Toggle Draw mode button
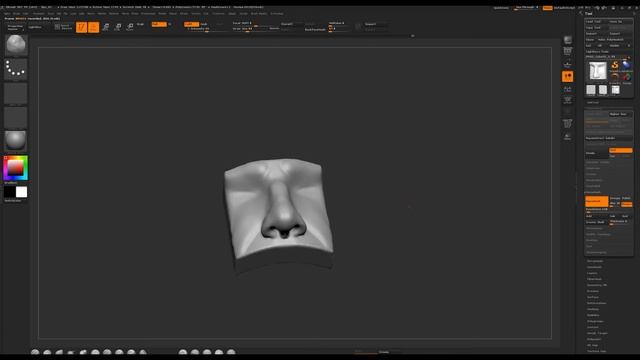Screen dimensions: 640x360 coord(94,27)
